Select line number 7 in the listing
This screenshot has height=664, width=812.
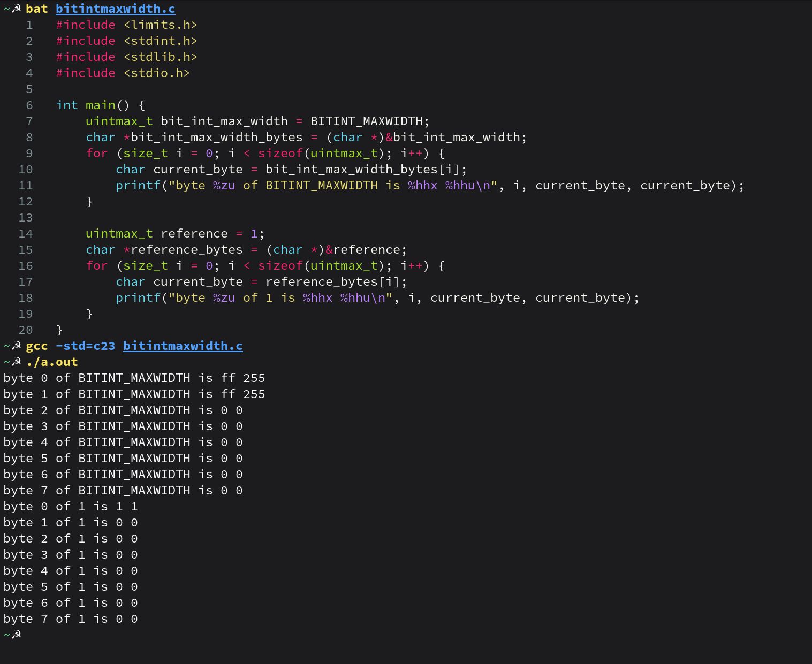tap(29, 121)
